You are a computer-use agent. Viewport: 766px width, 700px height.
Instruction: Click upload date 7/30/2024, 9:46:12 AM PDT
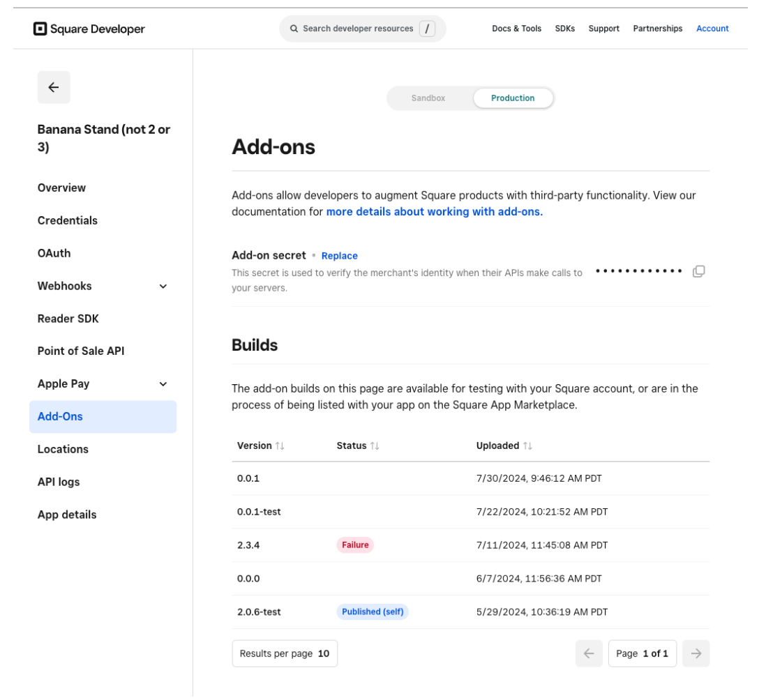pyautogui.click(x=539, y=478)
